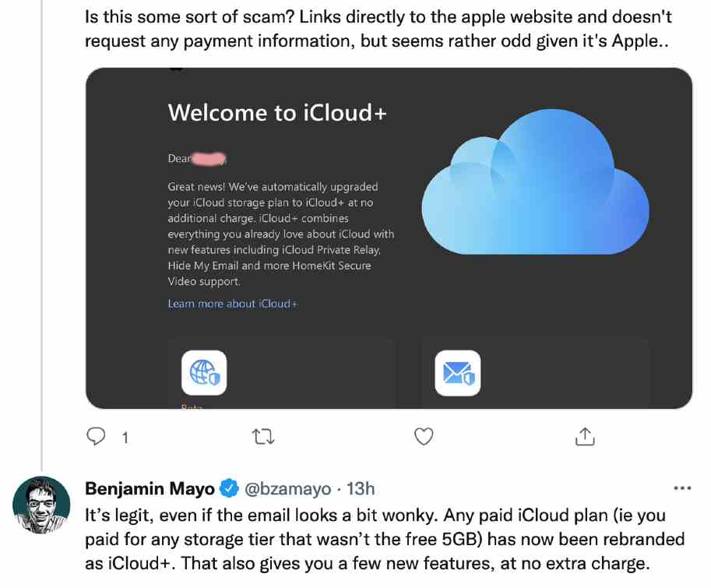Open the 13h tweet timestamp
The image size is (711, 588).
pyautogui.click(x=361, y=489)
